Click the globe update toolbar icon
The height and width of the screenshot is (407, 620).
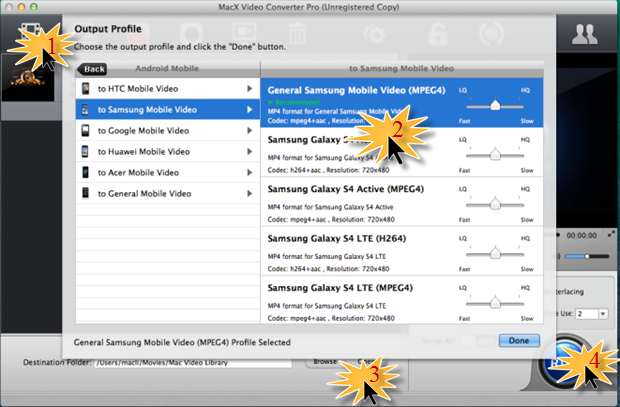[491, 34]
